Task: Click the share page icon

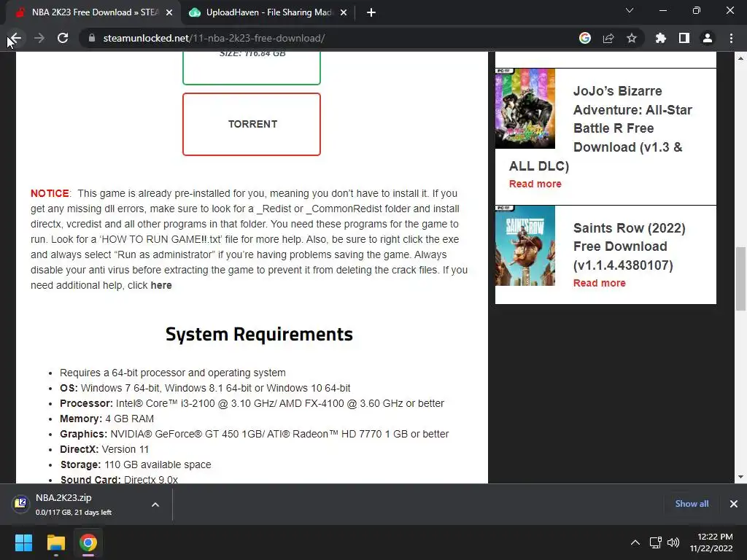Action: click(x=608, y=38)
